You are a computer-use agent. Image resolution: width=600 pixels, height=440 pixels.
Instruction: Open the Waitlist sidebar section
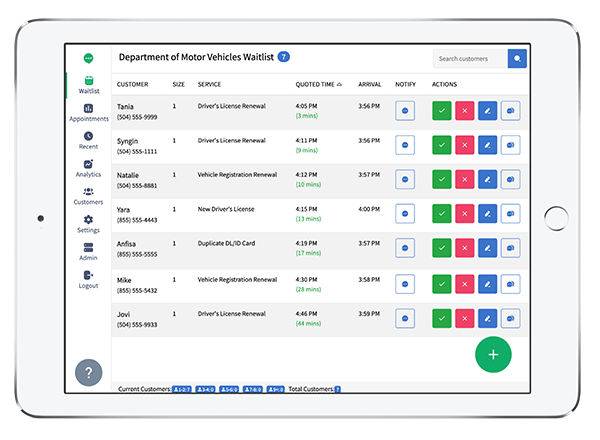click(89, 85)
